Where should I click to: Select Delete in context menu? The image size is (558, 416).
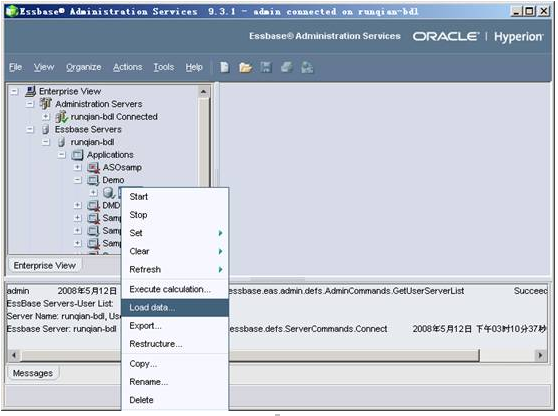(175, 400)
